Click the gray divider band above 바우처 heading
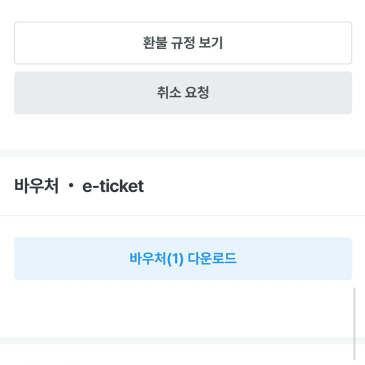 [182, 153]
